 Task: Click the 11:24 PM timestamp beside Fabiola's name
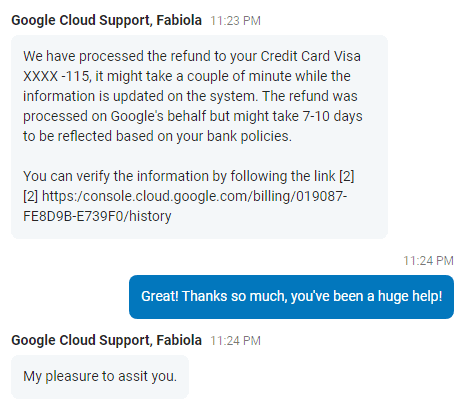click(x=235, y=341)
